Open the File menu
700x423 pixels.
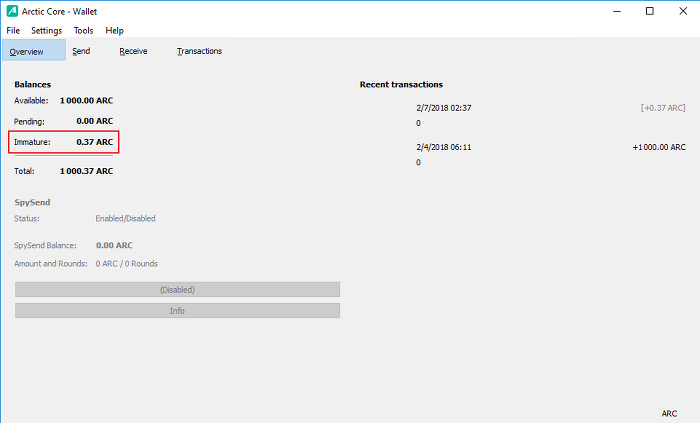click(13, 30)
